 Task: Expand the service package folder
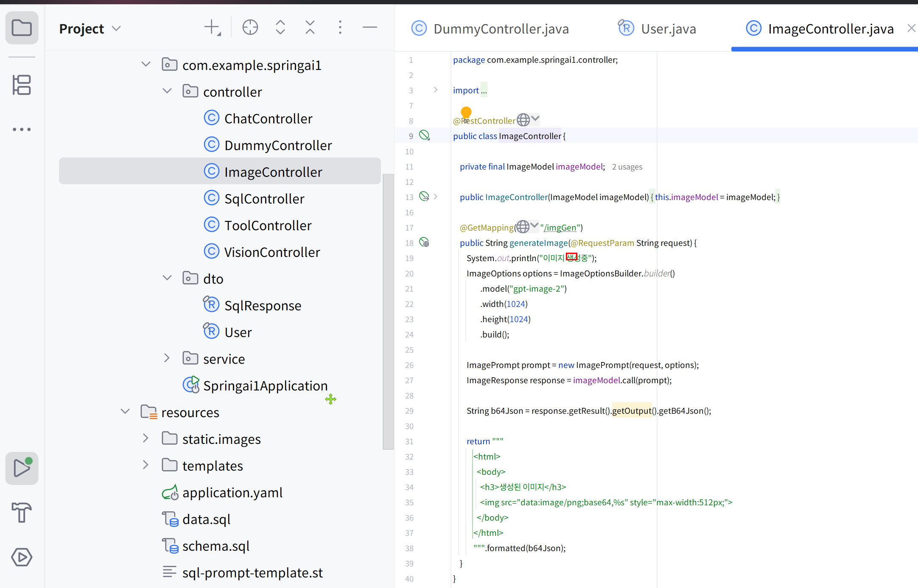(167, 358)
